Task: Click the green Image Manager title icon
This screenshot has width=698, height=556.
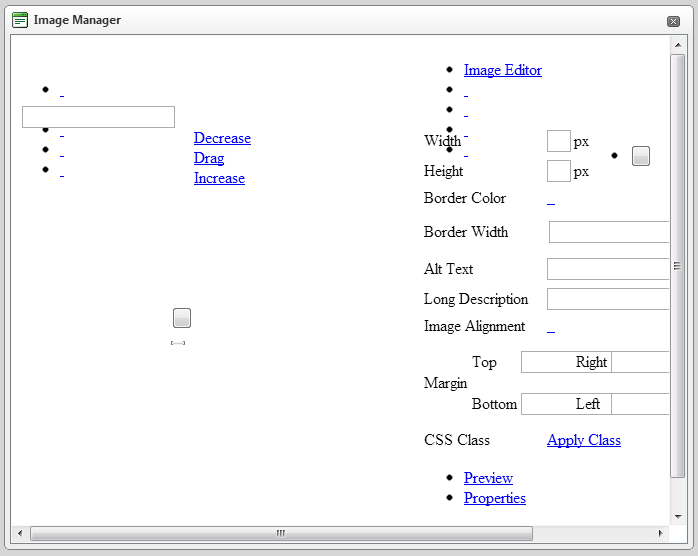Action: [x=20, y=20]
